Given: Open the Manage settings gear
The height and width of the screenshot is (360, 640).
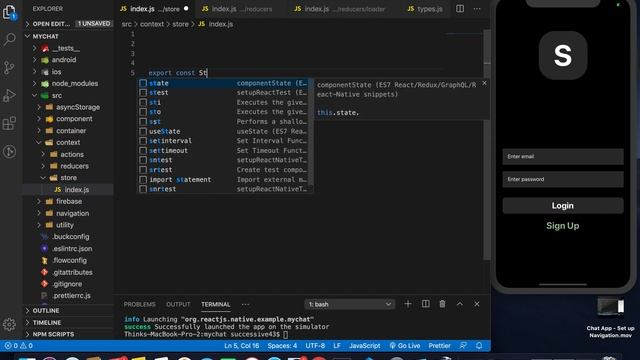Looking at the screenshot, I should pyautogui.click(x=9, y=324).
